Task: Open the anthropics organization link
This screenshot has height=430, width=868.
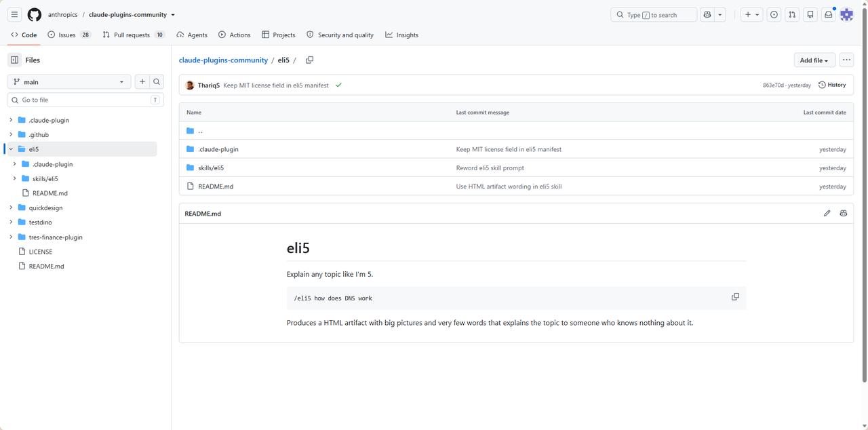Action: [62, 14]
